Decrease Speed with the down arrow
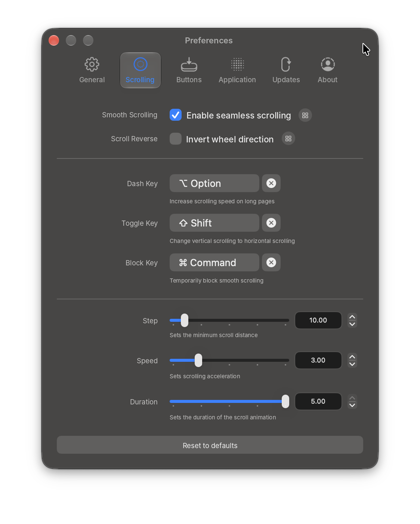This screenshot has width=420, height=524. 352,364
